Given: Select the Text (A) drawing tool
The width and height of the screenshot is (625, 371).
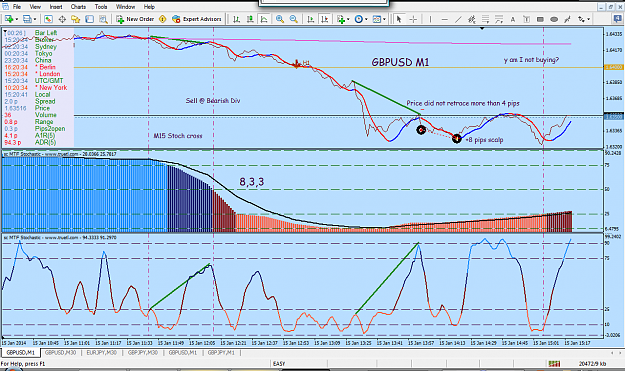Looking at the screenshot, I should (x=513, y=19).
